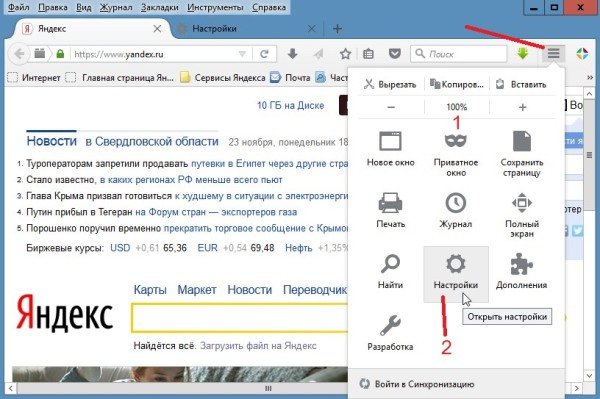Open the USD exchange rate link
The image size is (600, 399).
[x=120, y=248]
